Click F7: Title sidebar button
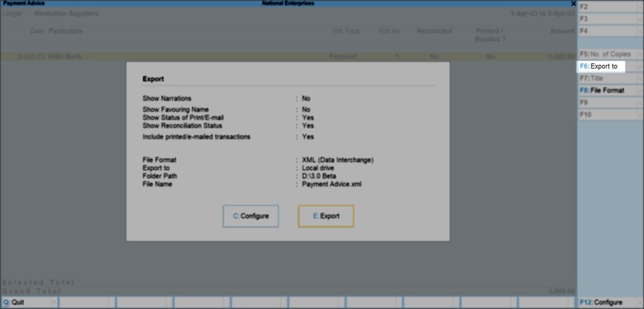The width and height of the screenshot is (644, 309). click(x=610, y=78)
